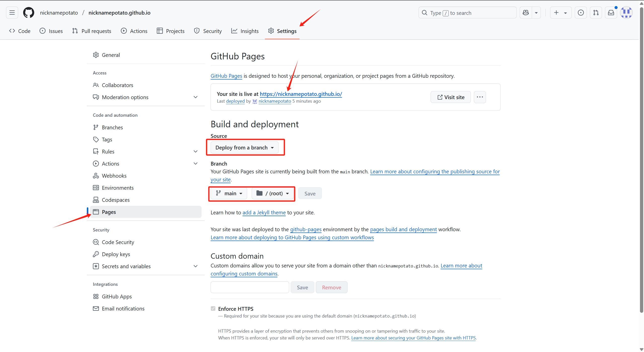Open the three-dot menu beside Visit site
This screenshot has width=644, height=352.
click(x=480, y=97)
